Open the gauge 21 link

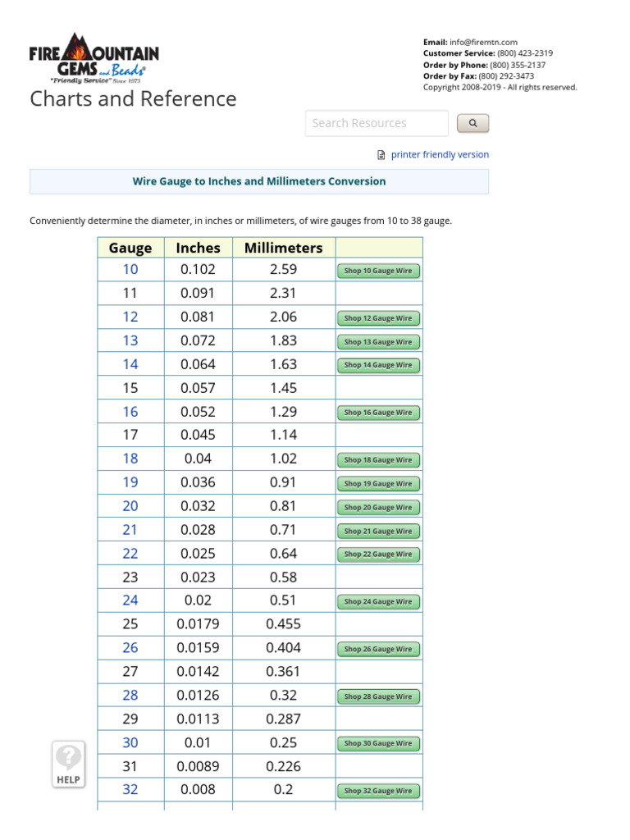(x=130, y=530)
